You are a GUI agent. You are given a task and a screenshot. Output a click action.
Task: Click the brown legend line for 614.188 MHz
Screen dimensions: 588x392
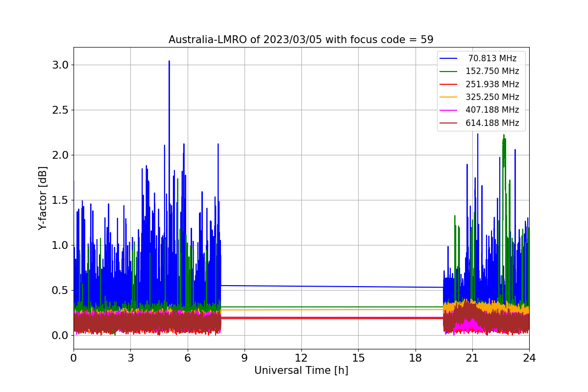[448, 123]
